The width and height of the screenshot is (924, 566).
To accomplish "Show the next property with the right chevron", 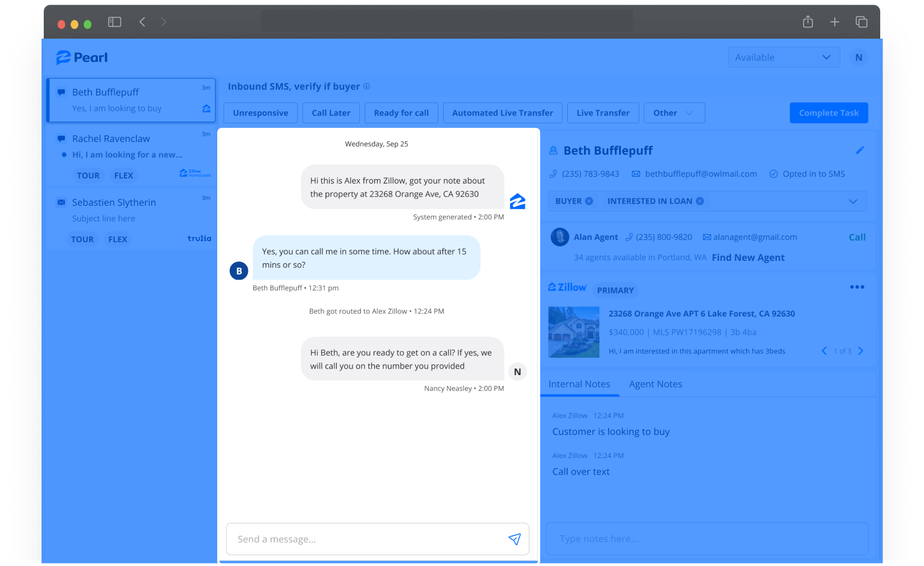I will (861, 351).
